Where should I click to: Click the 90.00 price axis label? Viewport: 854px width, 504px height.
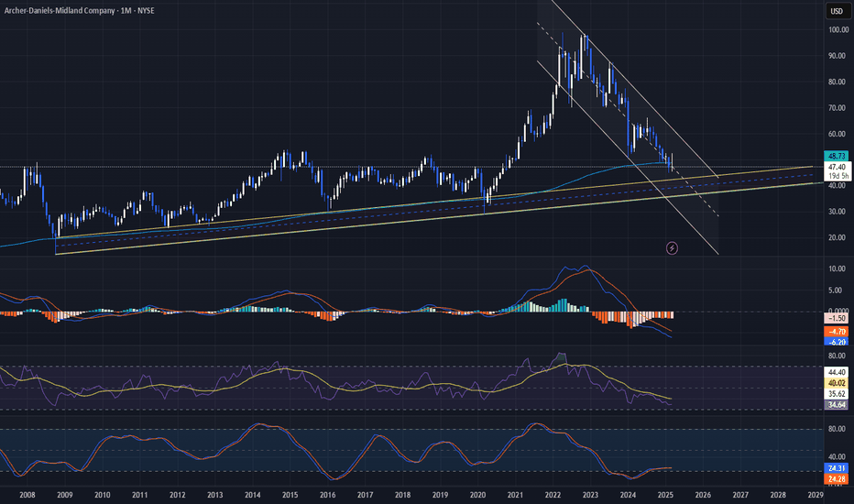[x=837, y=56]
